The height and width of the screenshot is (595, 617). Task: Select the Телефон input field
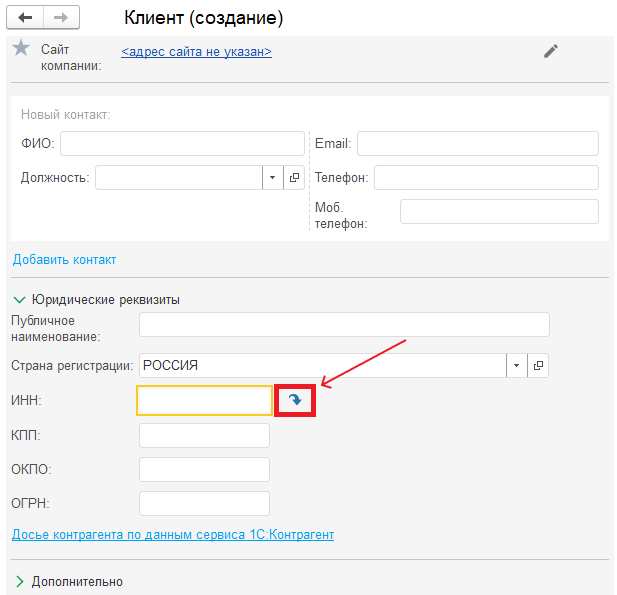486,177
